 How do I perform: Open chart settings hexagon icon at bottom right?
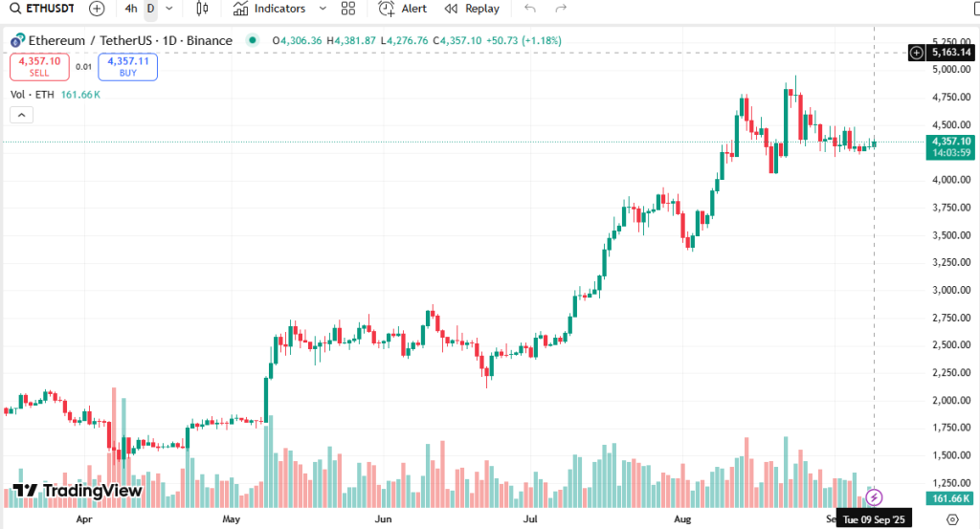[x=952, y=518]
